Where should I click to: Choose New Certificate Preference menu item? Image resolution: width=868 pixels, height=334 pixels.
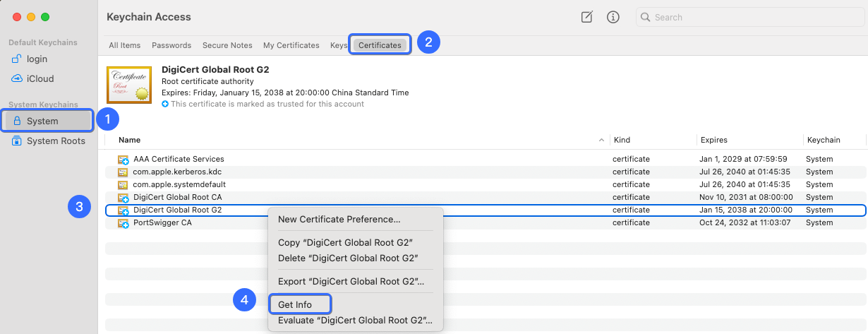tap(339, 220)
